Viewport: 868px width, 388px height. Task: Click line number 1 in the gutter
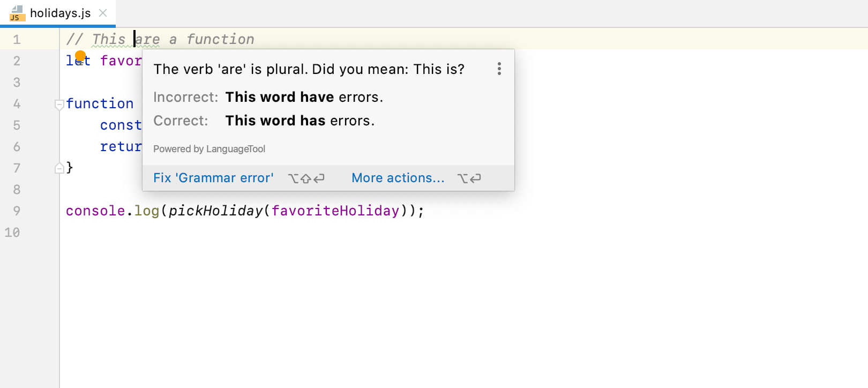click(x=17, y=40)
